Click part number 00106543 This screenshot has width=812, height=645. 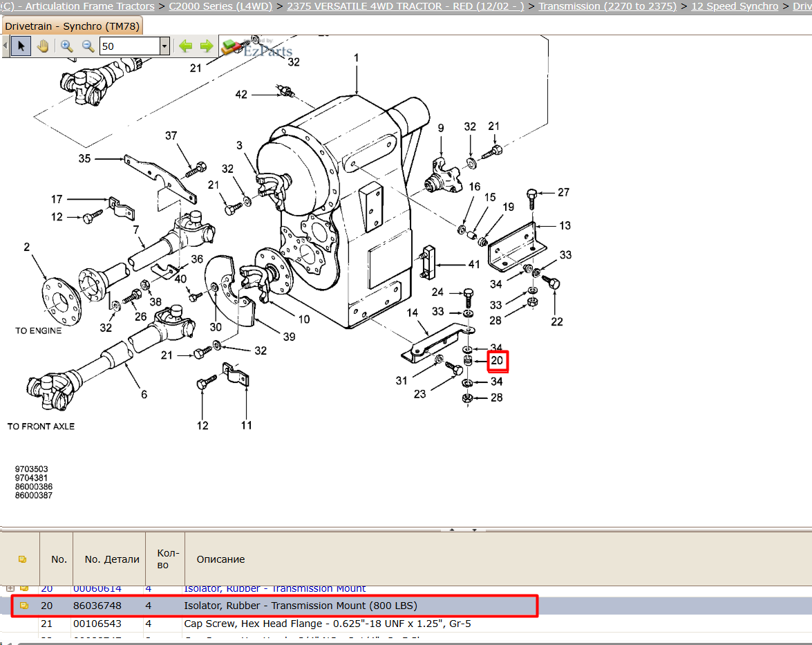click(97, 624)
